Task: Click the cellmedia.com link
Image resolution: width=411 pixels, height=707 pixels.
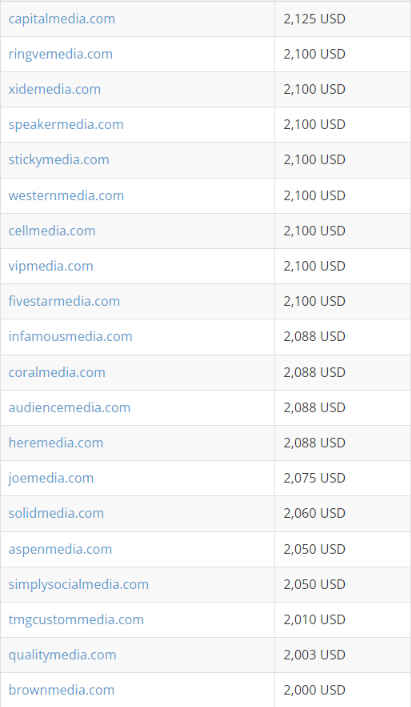Action: pos(52,231)
